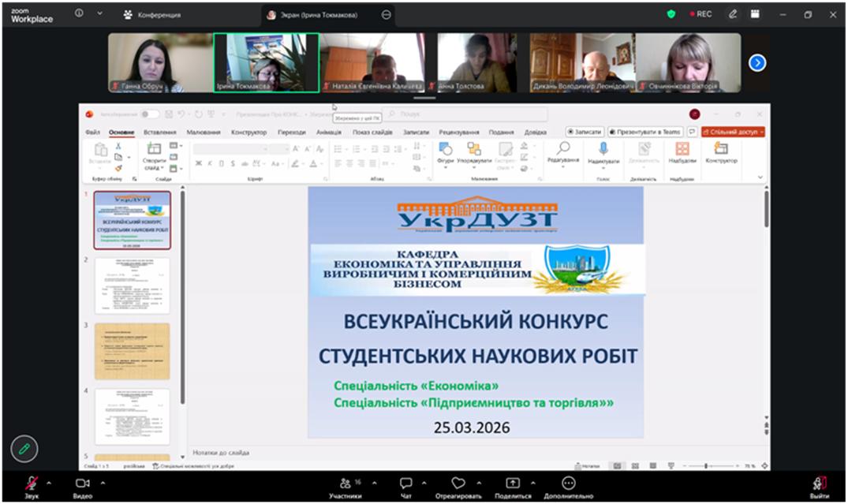The image size is (848, 504).
Task: Open dropdown chevron next to Zoom Workplace info
Action: 99,14
